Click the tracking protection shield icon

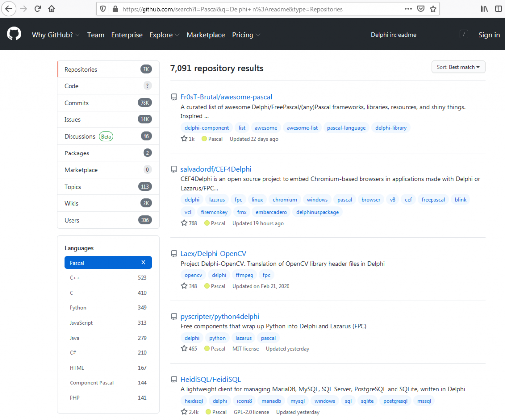[103, 9]
